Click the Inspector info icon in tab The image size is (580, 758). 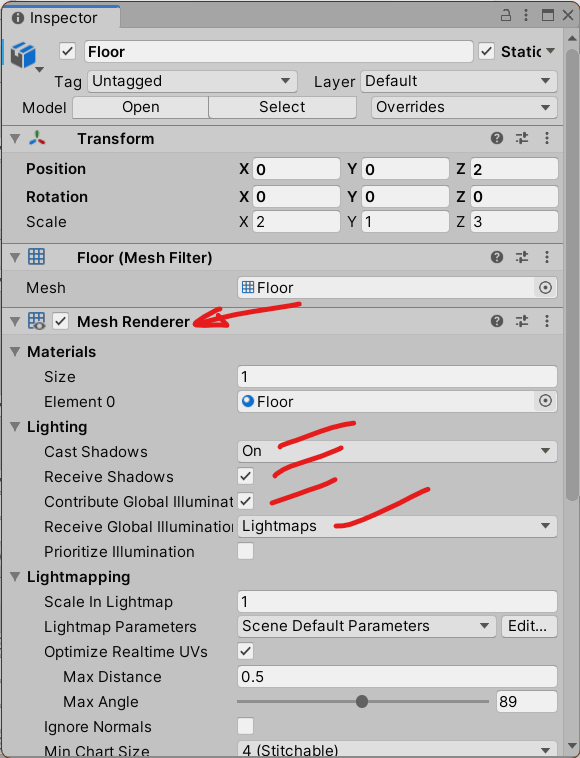point(18,18)
